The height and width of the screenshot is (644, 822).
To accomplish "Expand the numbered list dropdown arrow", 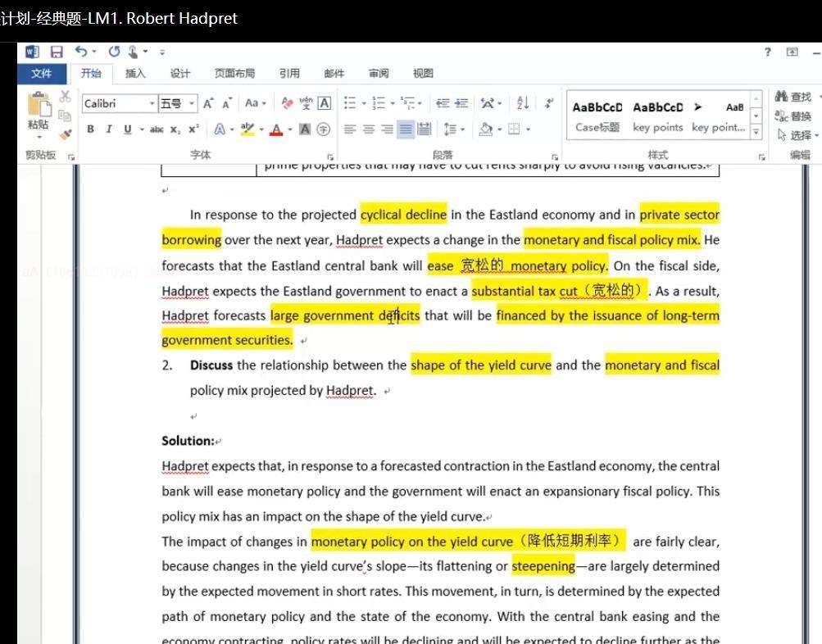I will pyautogui.click(x=393, y=103).
